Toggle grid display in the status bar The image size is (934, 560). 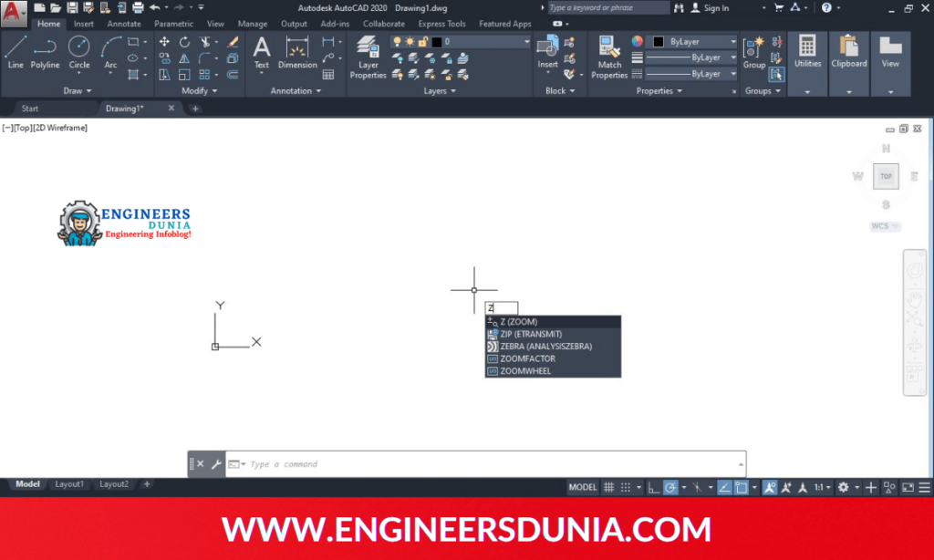[x=607, y=487]
